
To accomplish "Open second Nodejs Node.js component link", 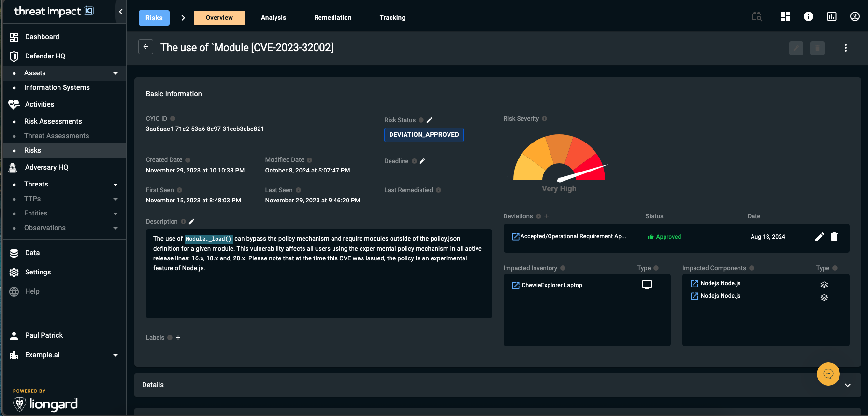I will (716, 296).
